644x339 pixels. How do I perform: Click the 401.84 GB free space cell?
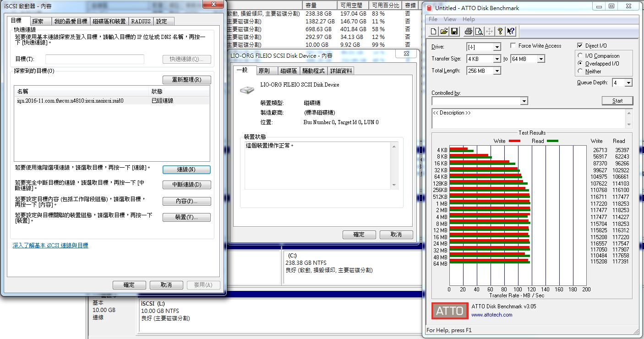pyautogui.click(x=353, y=29)
